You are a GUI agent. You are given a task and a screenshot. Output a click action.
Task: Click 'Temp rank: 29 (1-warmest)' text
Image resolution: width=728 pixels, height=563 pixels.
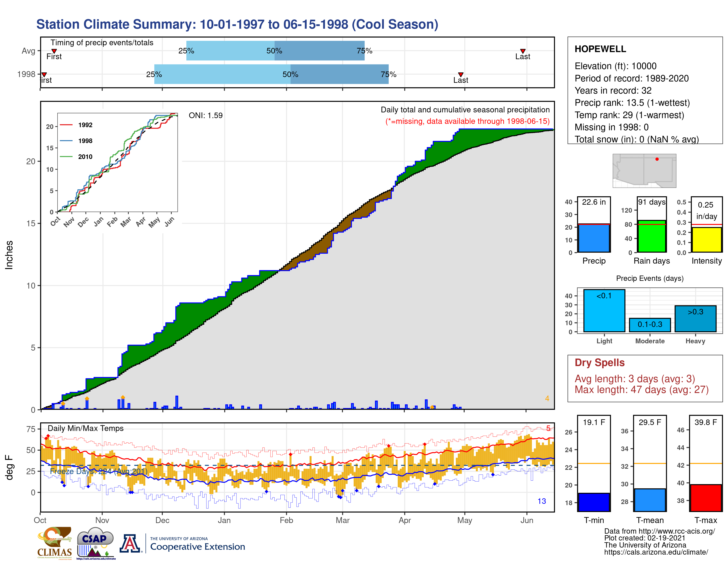click(x=629, y=115)
